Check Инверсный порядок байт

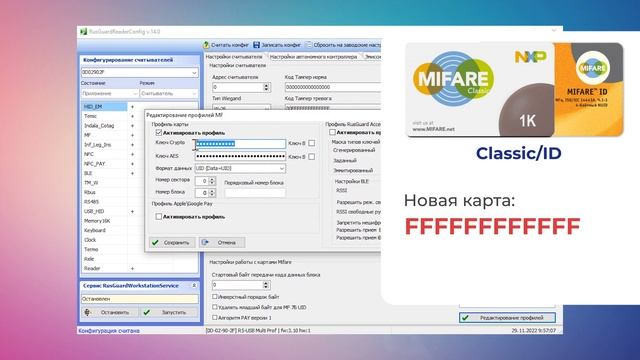pyautogui.click(x=215, y=297)
